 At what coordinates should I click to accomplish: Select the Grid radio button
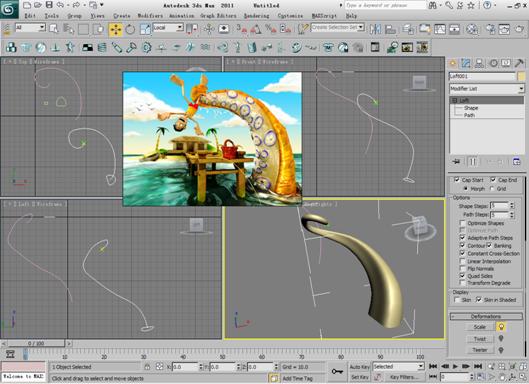point(492,189)
